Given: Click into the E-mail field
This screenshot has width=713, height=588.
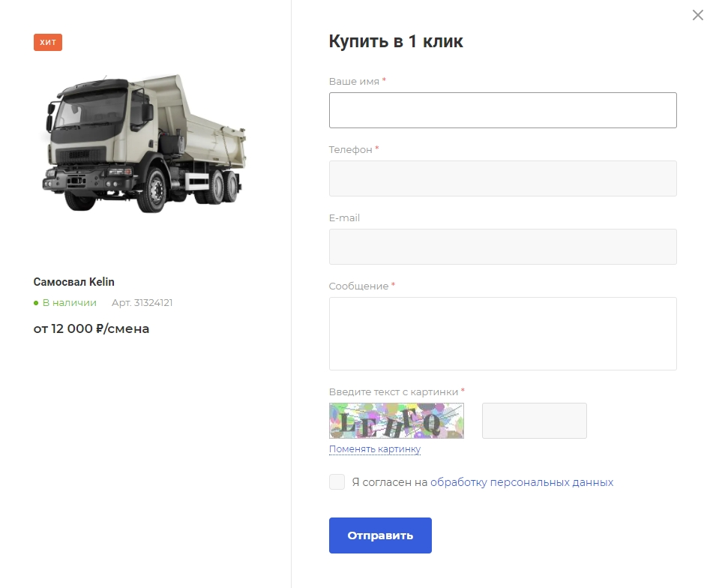Looking at the screenshot, I should pyautogui.click(x=502, y=247).
